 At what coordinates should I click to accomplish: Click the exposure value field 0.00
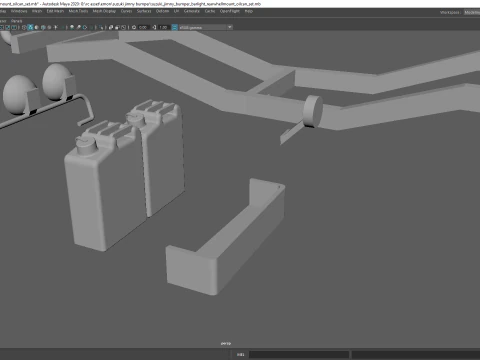point(143,27)
